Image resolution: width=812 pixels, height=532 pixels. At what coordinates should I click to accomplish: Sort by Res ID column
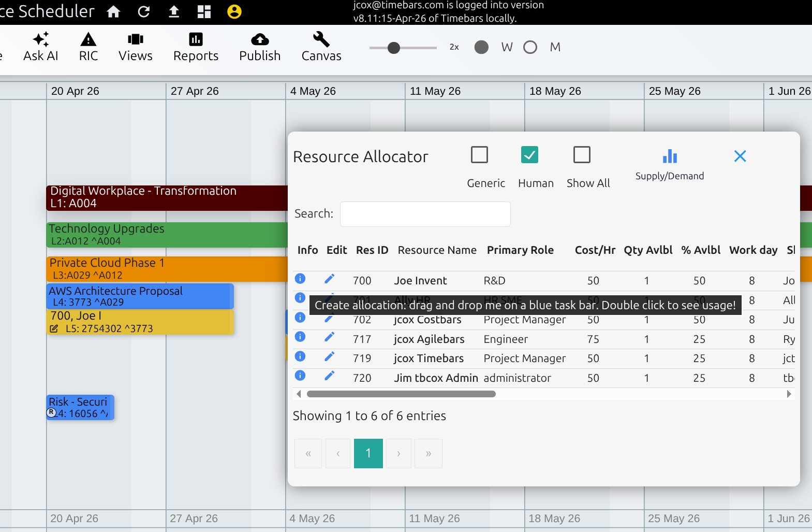click(x=372, y=250)
